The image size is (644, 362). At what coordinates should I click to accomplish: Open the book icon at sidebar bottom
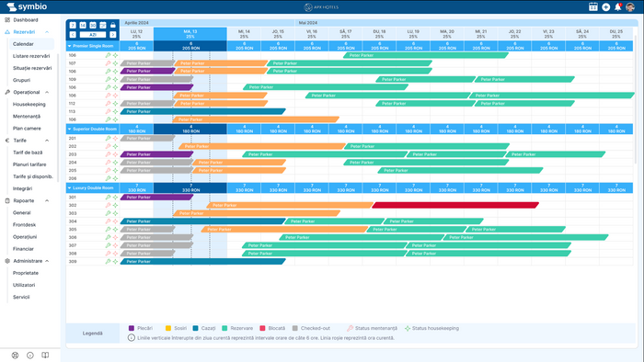click(x=45, y=355)
